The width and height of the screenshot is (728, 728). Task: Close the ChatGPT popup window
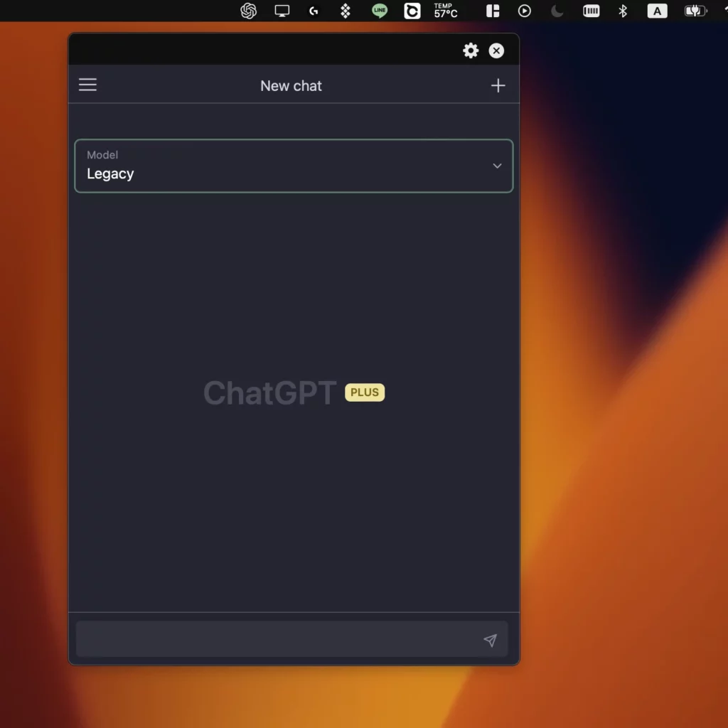(x=496, y=50)
